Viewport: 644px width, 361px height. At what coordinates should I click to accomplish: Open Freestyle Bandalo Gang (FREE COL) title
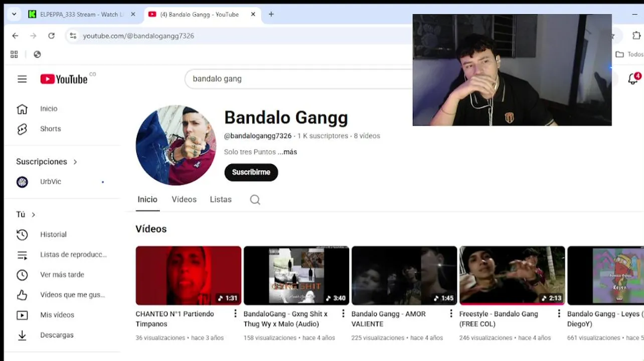click(499, 319)
